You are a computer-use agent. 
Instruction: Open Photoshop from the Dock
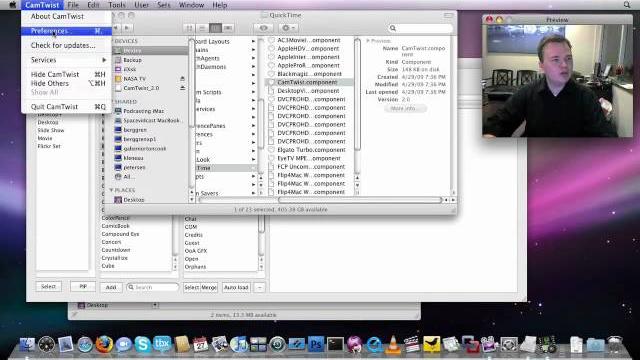[316, 344]
